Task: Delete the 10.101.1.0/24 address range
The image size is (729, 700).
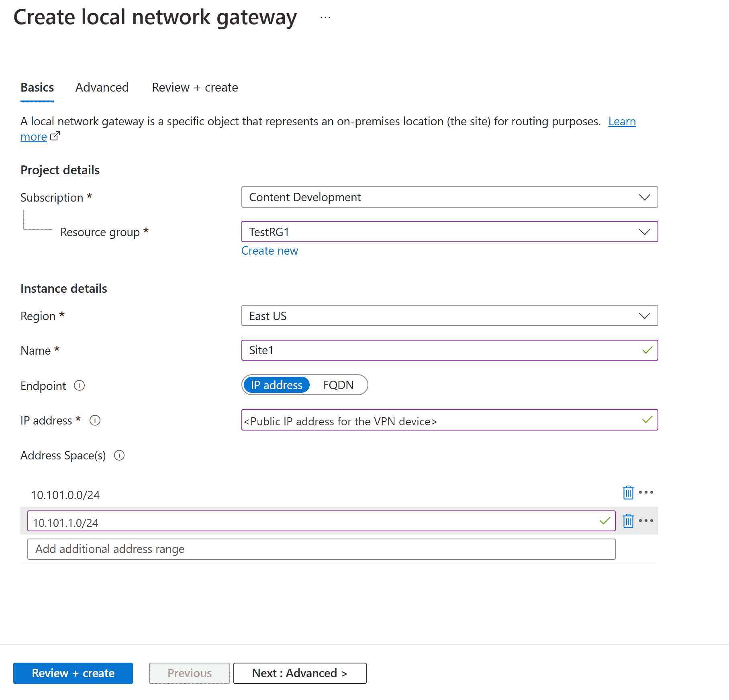Action: (628, 520)
